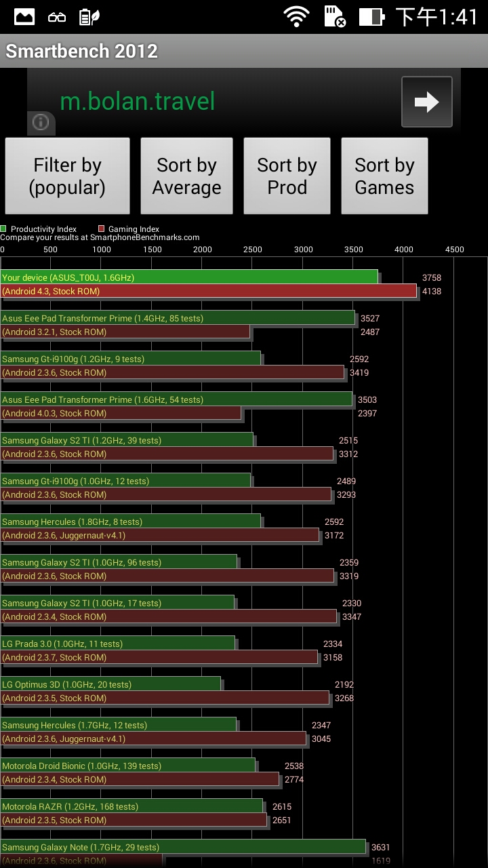Click axis label 4500
488x868 pixels.
(x=454, y=250)
